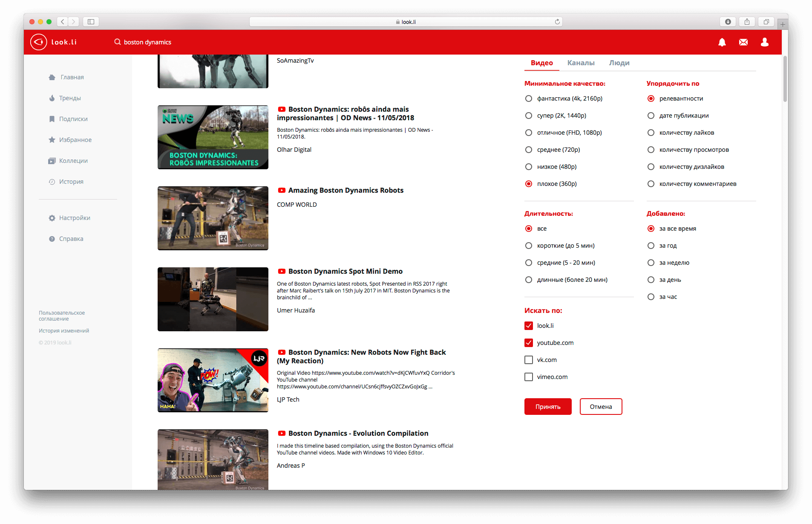
Task: Open Пользовательское соглашение link
Action: click(x=61, y=316)
